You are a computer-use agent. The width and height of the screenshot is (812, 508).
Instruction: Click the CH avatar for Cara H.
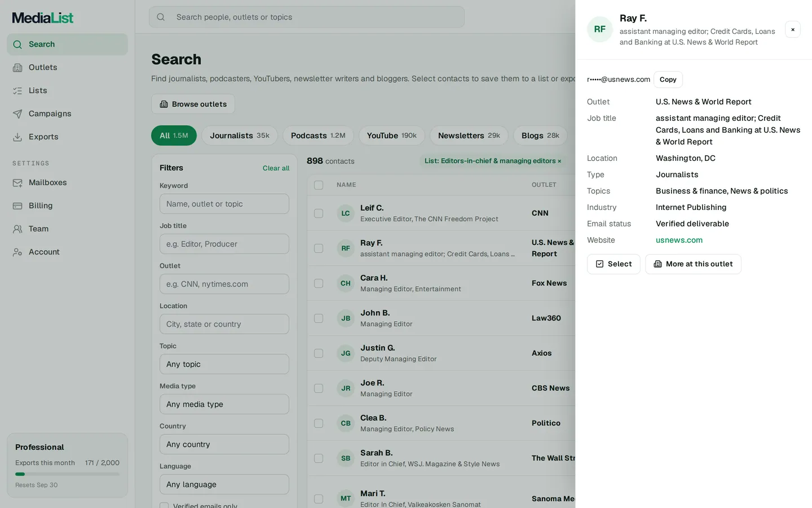346,283
